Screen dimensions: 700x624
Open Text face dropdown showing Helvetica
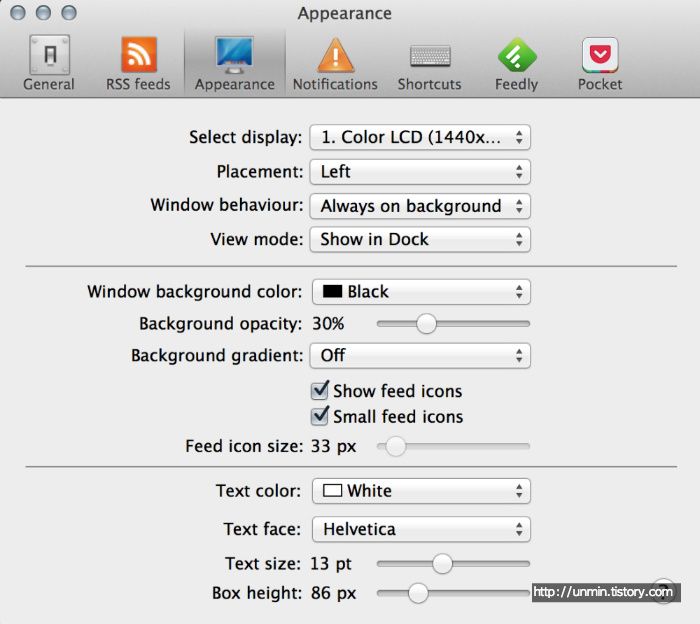[421, 529]
